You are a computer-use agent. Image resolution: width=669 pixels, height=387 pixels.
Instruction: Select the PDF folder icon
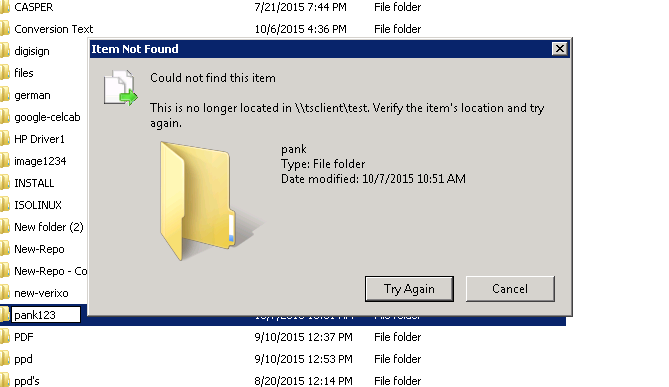pos(5,337)
